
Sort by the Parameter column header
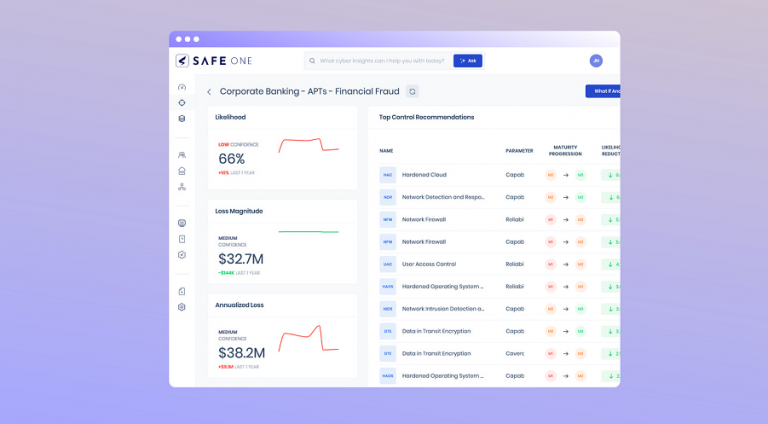519,151
